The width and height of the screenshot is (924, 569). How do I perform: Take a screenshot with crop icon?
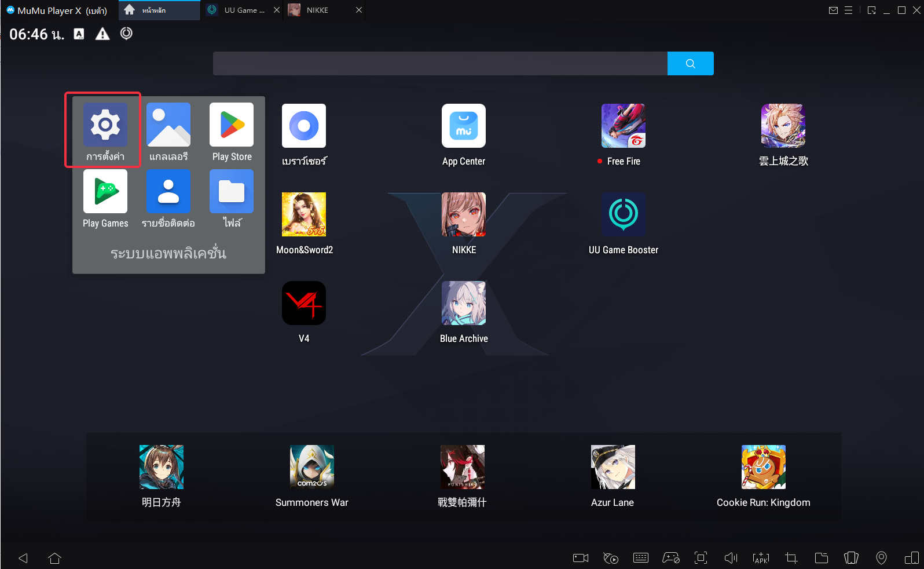click(x=791, y=558)
